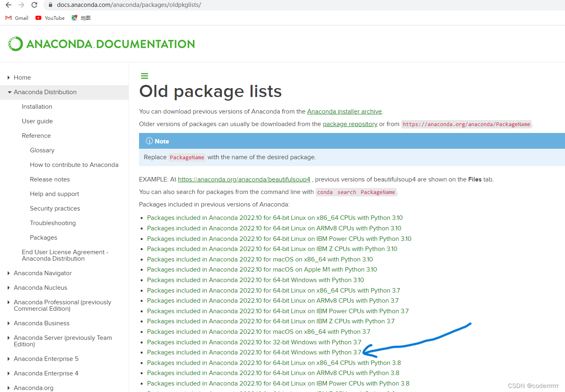Viewport: 565px width, 392px height.
Task: Open macOS x86_64 Python 3.7 list
Action: point(259,332)
